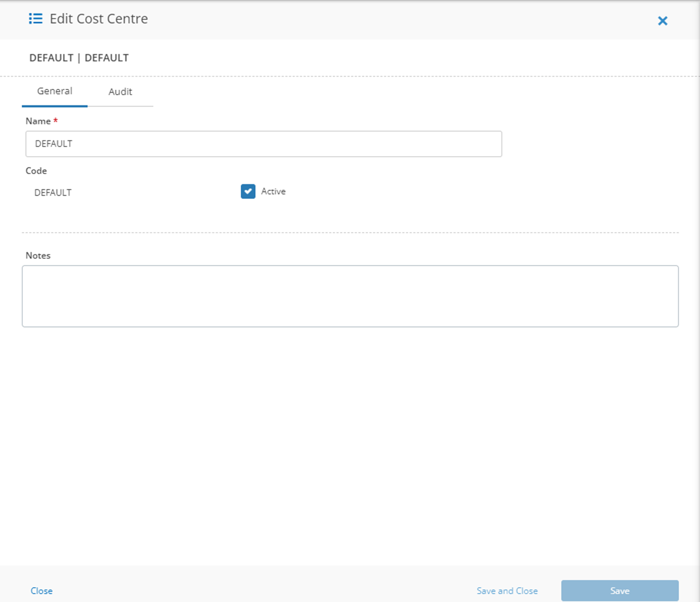Click the Active checkbox label text
The image size is (700, 602).
tap(273, 191)
